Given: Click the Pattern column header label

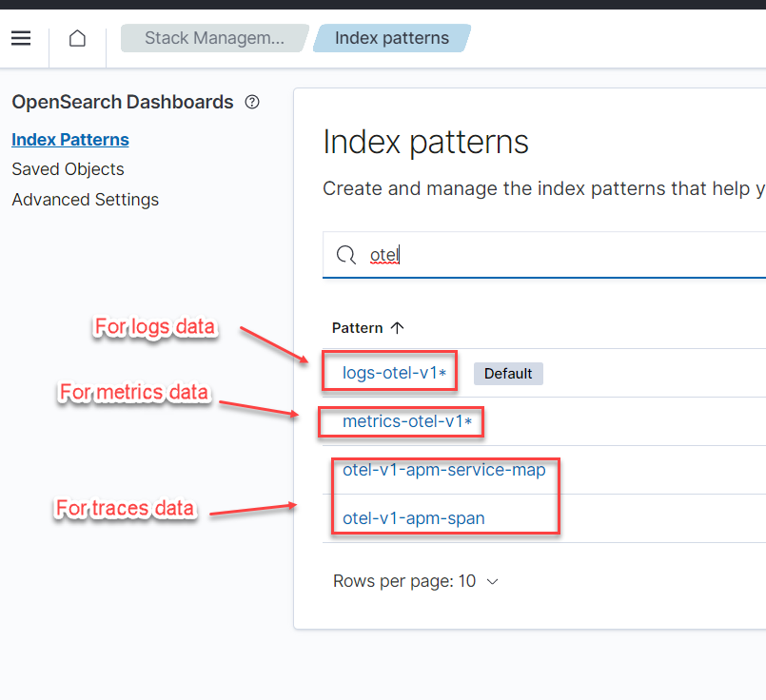Looking at the screenshot, I should (x=357, y=327).
